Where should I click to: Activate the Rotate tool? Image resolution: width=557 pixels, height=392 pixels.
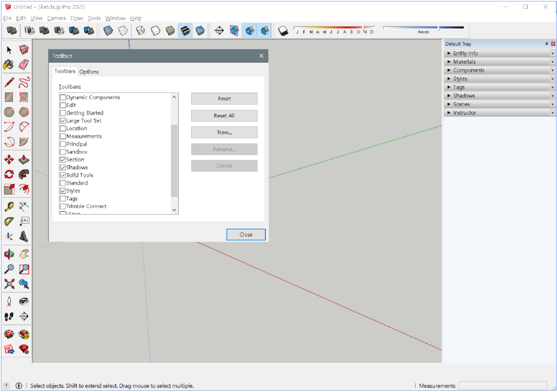pos(9,174)
